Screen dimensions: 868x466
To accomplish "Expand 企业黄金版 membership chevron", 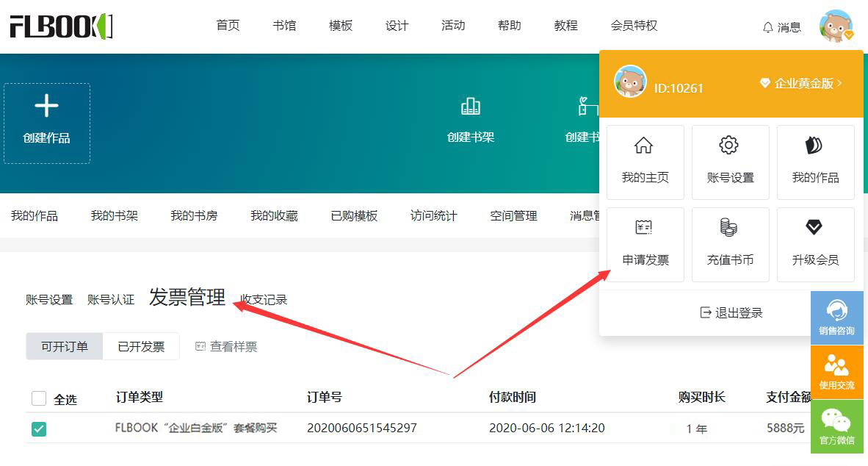I will [840, 83].
